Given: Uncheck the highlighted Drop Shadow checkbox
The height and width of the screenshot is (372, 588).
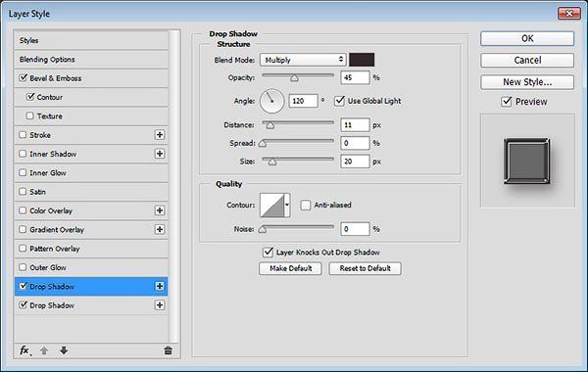Looking at the screenshot, I should 23,286.
